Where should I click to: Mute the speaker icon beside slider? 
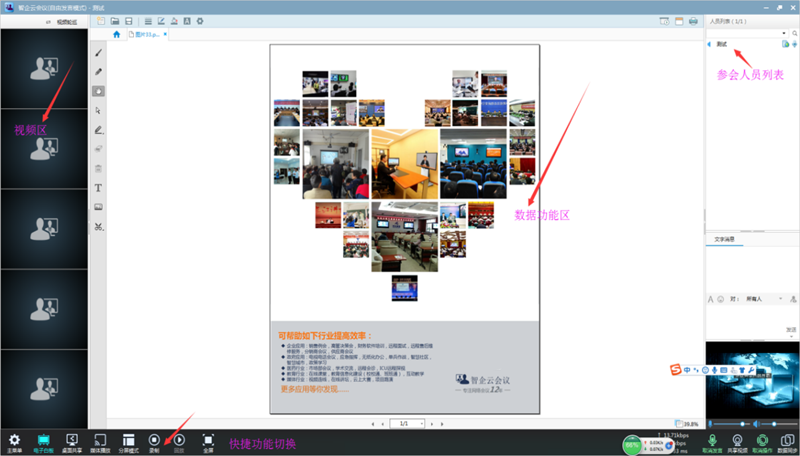[756, 424]
